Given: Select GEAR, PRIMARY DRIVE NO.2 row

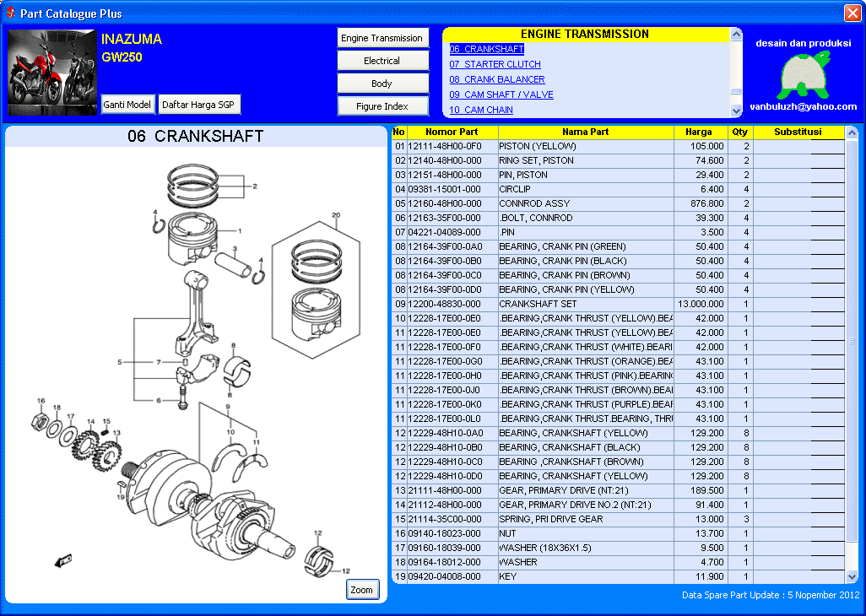Looking at the screenshot, I should (618, 505).
